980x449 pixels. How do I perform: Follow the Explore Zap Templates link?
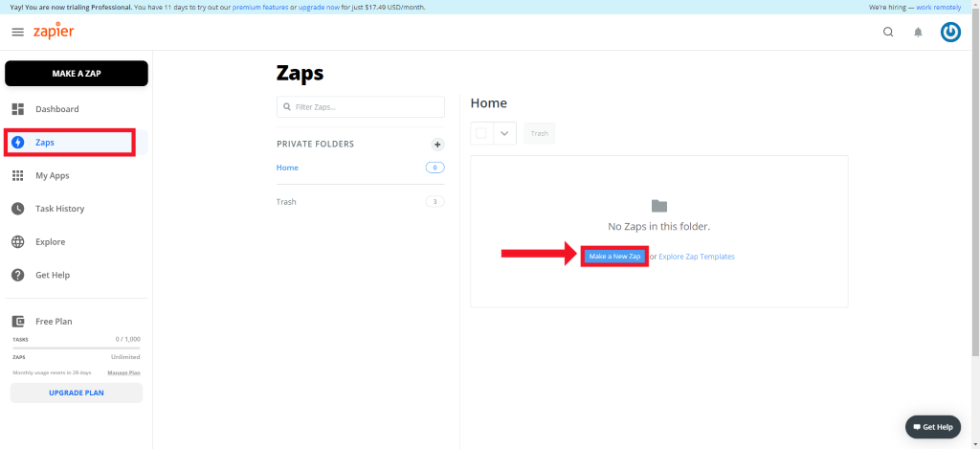pyautogui.click(x=697, y=257)
